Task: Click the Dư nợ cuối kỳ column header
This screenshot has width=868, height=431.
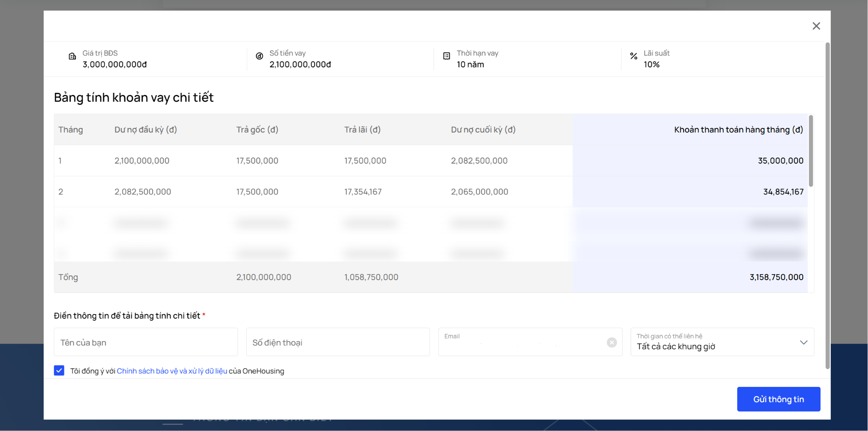Action: coord(483,130)
